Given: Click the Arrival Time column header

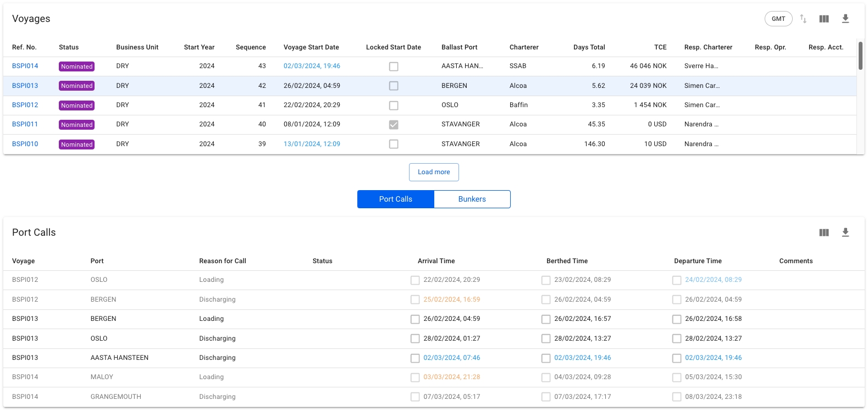Looking at the screenshot, I should [436, 261].
